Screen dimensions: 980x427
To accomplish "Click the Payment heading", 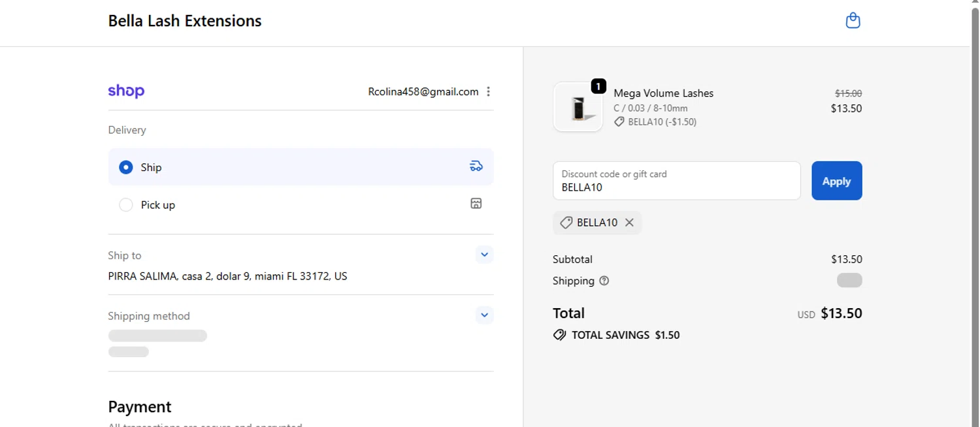I will point(139,407).
